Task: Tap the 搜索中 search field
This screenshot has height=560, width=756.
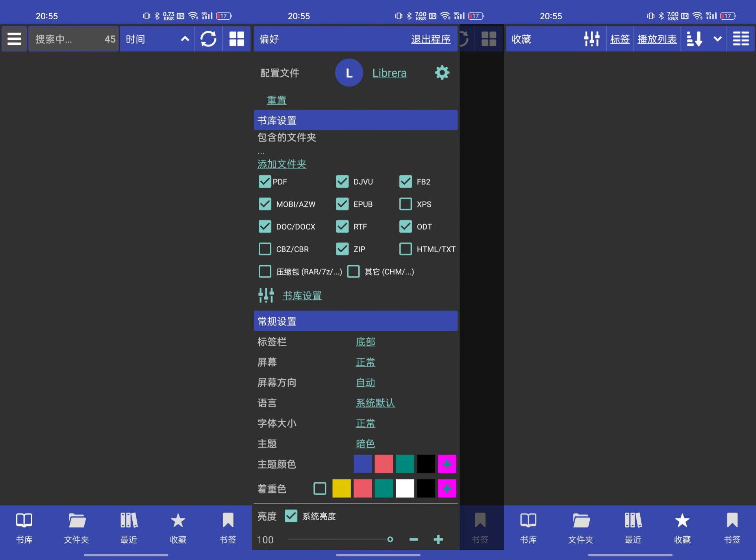Action: [x=73, y=39]
